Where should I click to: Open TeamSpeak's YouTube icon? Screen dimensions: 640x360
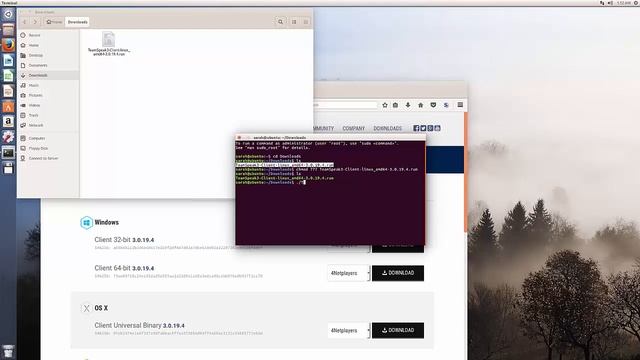click(437, 128)
